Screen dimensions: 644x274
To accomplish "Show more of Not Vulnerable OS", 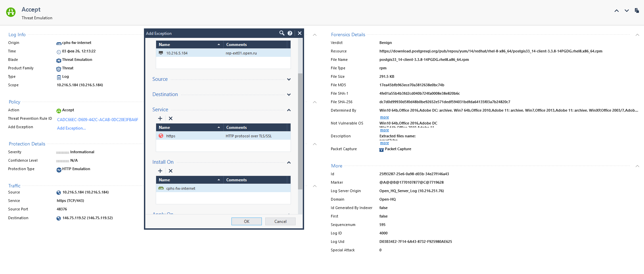I will [384, 130].
